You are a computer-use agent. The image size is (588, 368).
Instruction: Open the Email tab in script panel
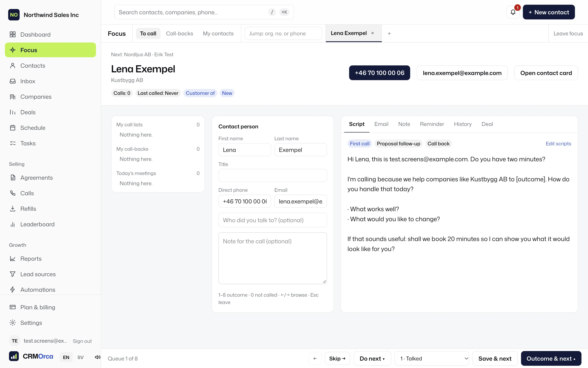point(381,124)
